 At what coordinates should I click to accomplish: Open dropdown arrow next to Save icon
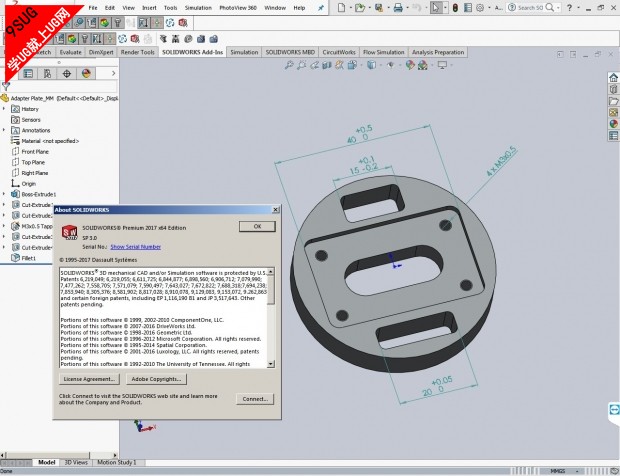388,8
